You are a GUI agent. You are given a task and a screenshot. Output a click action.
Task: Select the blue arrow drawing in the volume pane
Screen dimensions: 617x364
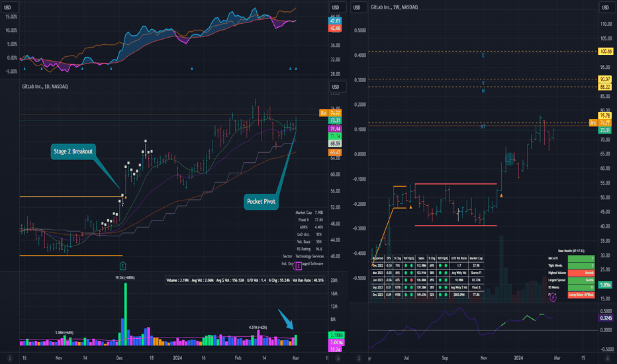[x=286, y=319]
